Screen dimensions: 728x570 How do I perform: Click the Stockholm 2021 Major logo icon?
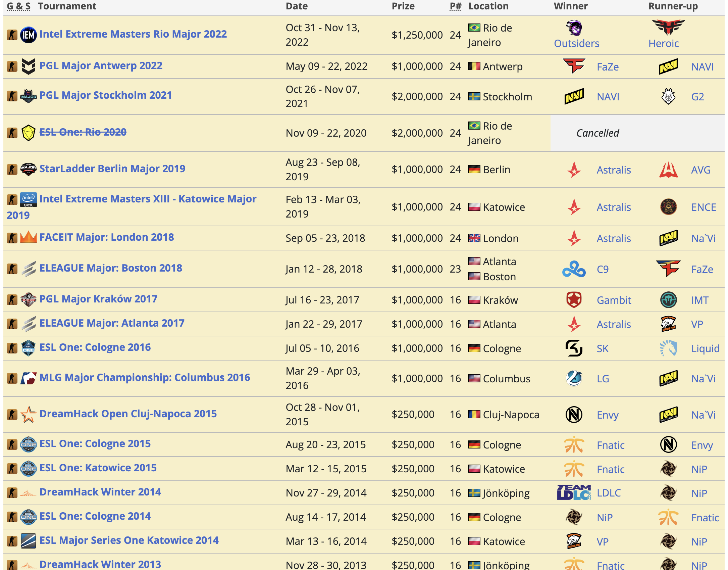[29, 96]
